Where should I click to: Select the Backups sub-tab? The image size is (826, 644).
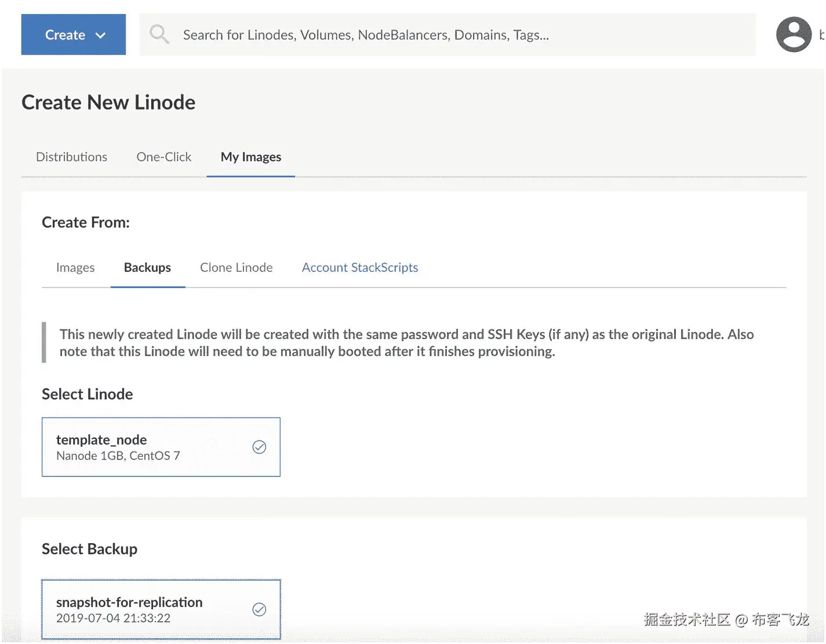click(147, 268)
